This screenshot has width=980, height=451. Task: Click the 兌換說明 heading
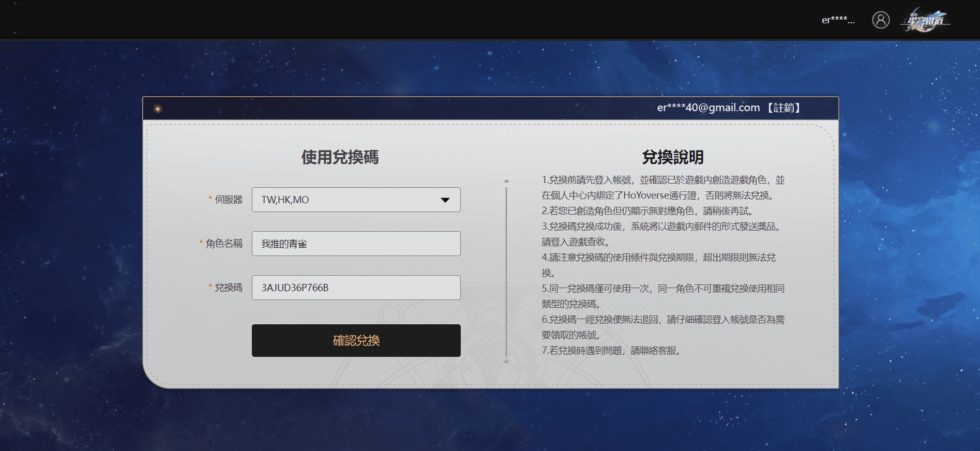coord(672,157)
